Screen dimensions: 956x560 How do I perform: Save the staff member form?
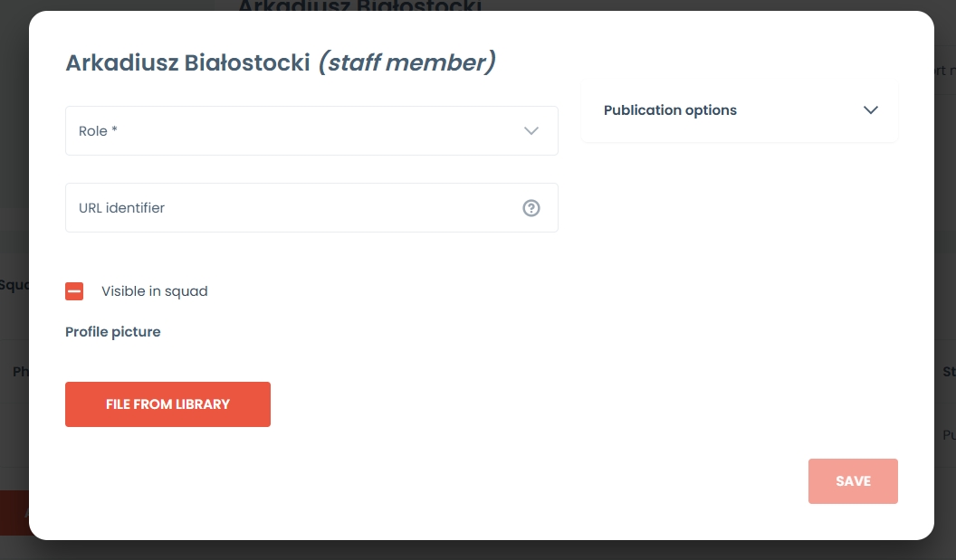coord(852,481)
